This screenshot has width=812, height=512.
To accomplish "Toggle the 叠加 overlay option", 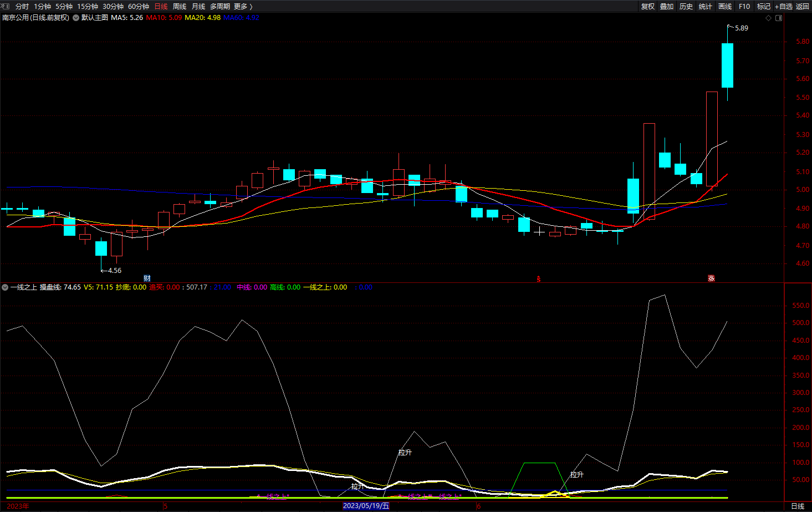I will 667,7.
